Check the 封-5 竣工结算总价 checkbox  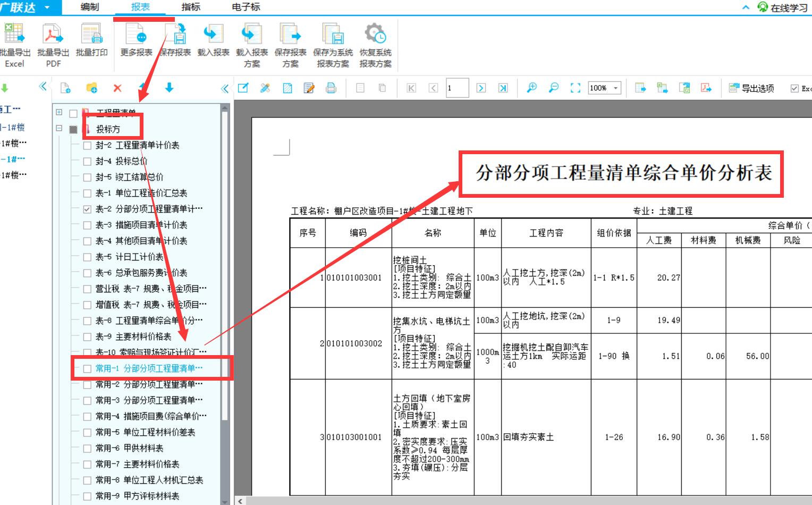pyautogui.click(x=87, y=177)
